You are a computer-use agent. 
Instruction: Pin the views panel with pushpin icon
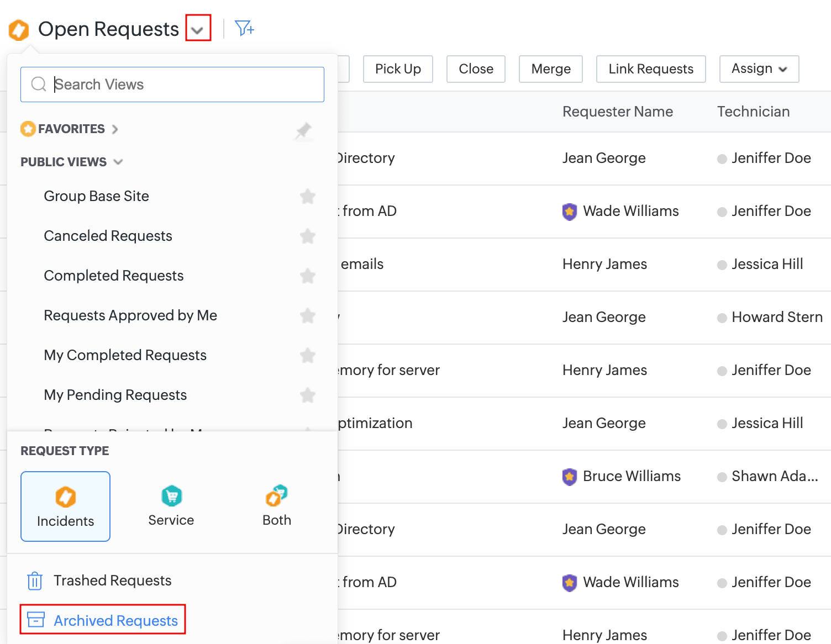coord(303,131)
